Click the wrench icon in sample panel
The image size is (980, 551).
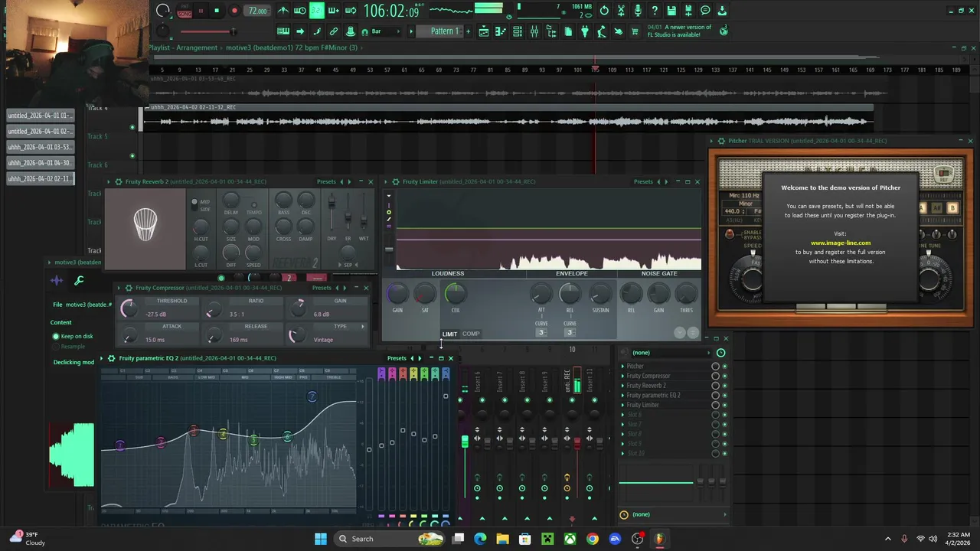(x=78, y=281)
